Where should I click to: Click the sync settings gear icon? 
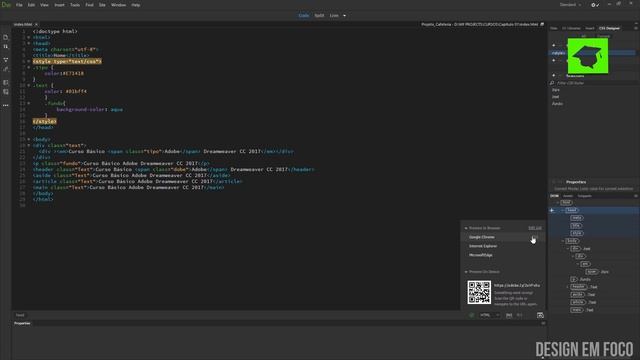pyautogui.click(x=594, y=5)
